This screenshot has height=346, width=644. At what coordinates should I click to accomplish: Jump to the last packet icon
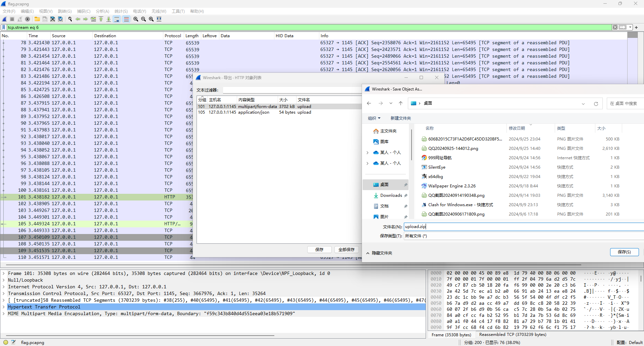109,19
